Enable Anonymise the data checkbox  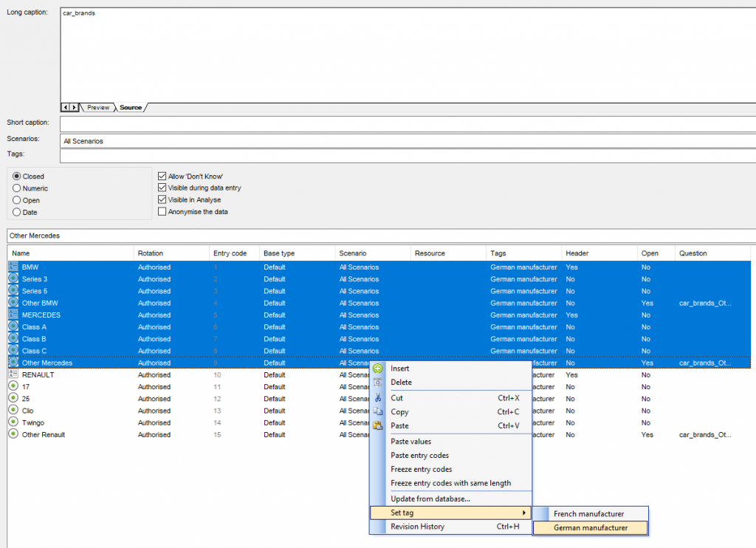click(162, 212)
